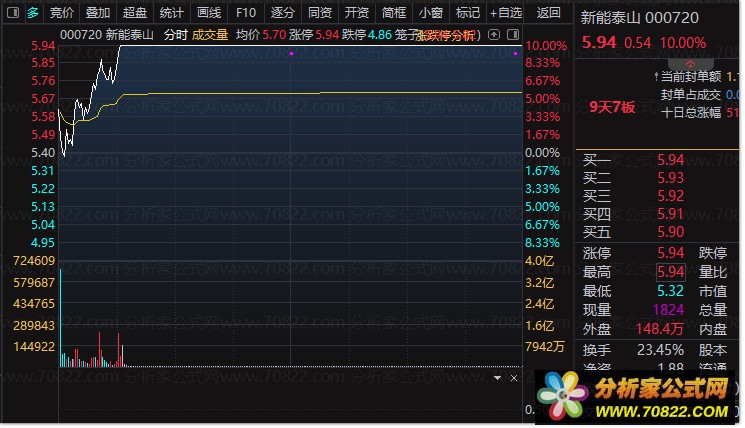Viewport: 745px width, 428px height.
Task: Collapse the info panel with red chevron
Action: [690, 64]
